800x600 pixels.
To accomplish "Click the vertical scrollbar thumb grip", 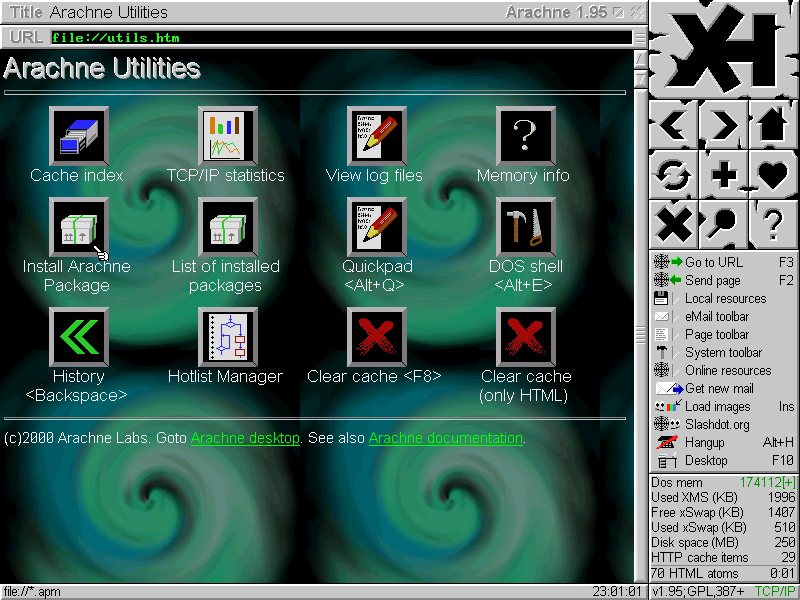I will click(x=640, y=335).
